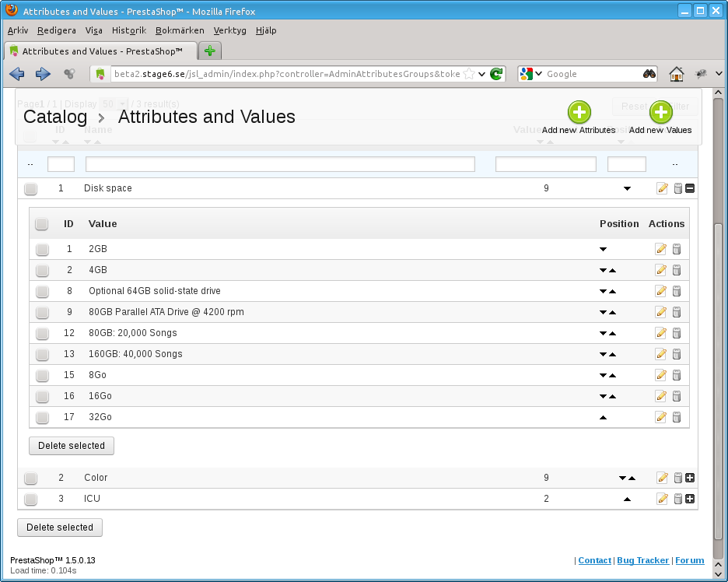Open the Historik menu

pyautogui.click(x=129, y=30)
